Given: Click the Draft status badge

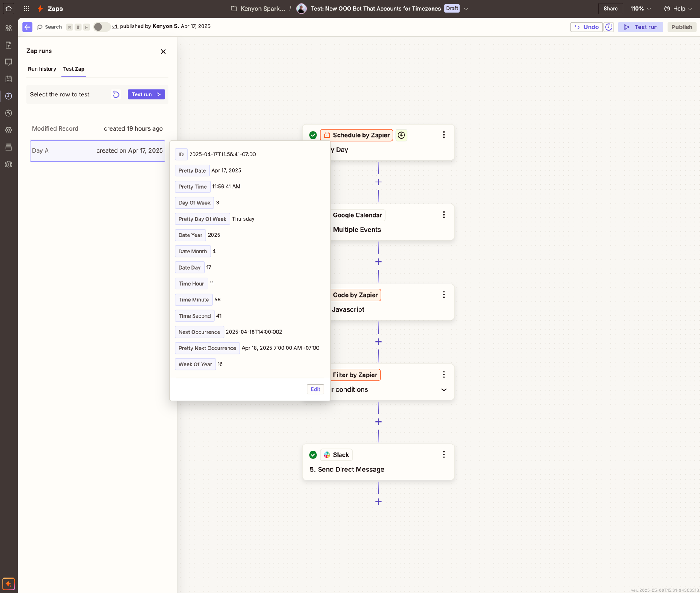Looking at the screenshot, I should [x=452, y=9].
